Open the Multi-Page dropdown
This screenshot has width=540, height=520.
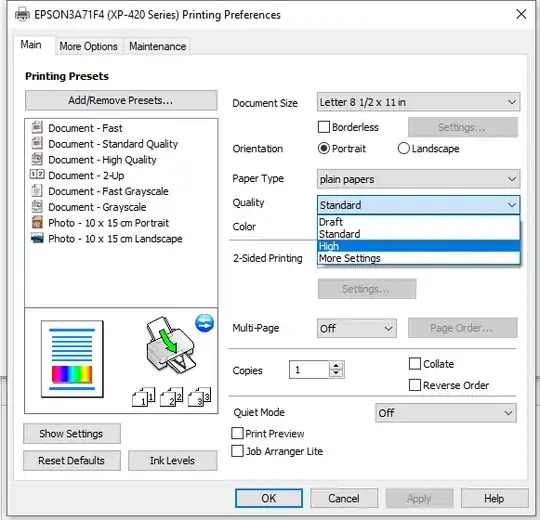pyautogui.click(x=357, y=328)
